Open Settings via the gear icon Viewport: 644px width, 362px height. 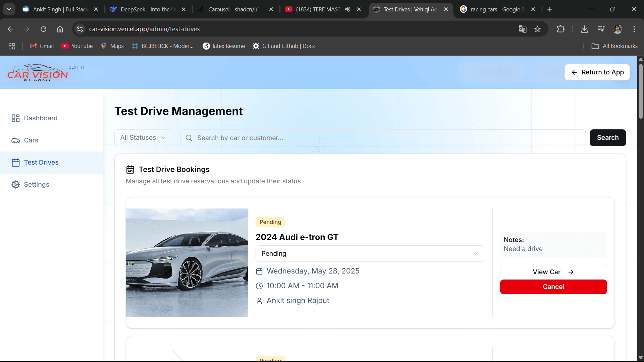[x=15, y=184]
